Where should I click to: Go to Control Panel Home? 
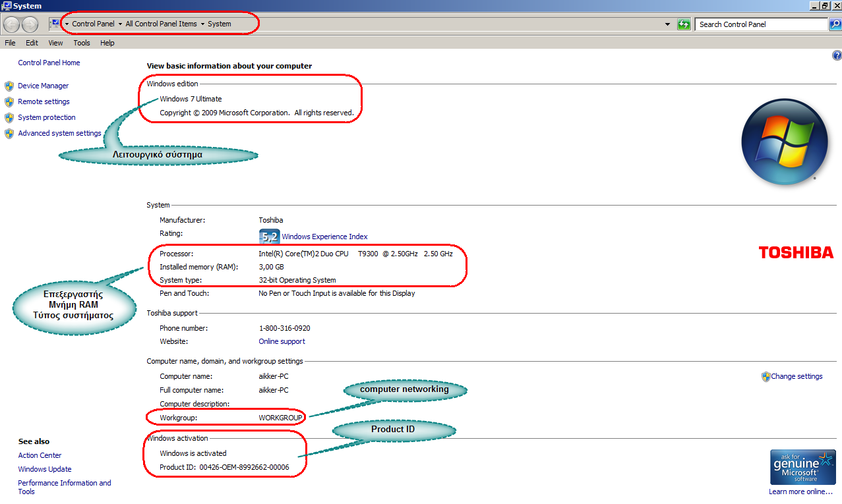[x=49, y=63]
